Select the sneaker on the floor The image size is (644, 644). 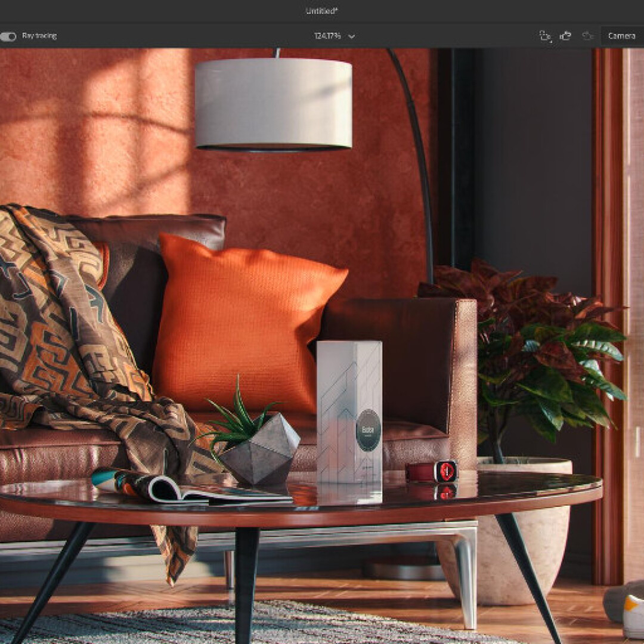click(626, 608)
